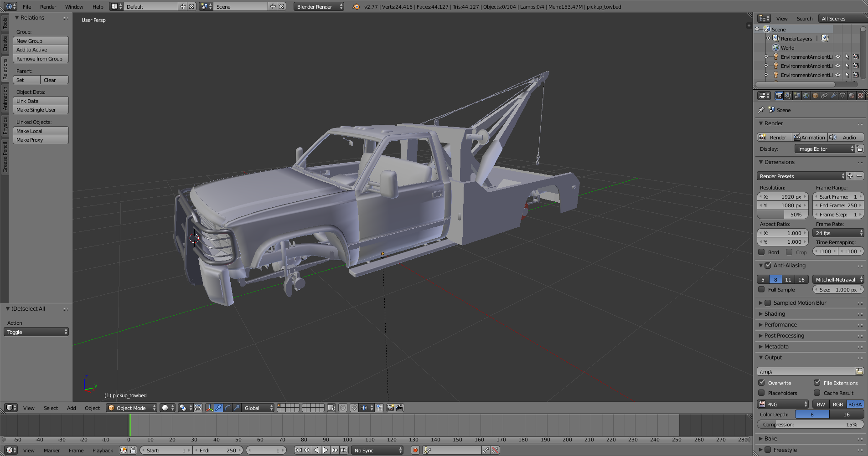868x456 pixels.
Task: Open the Object Constraints chain-link tab
Action: (x=824, y=96)
